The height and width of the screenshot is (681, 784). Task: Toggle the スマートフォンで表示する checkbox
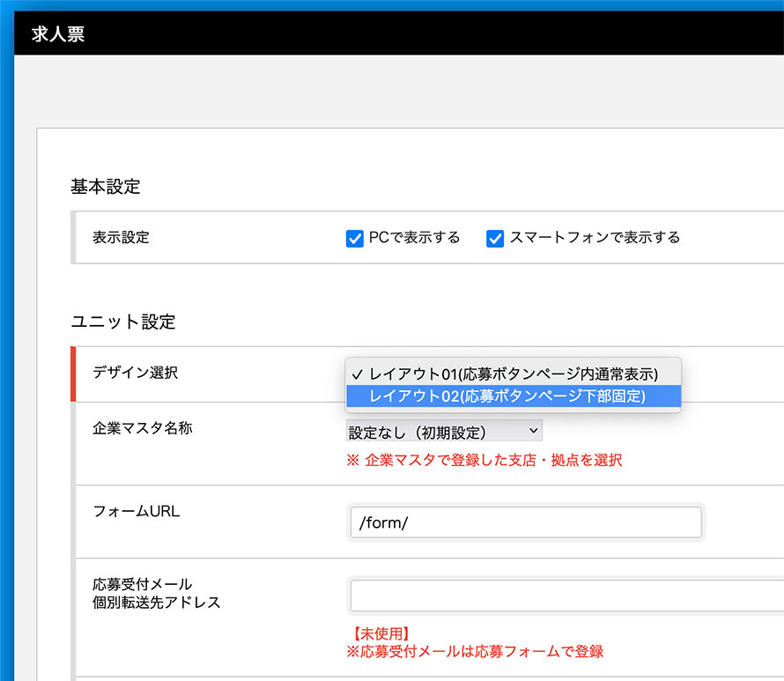pyautogui.click(x=495, y=239)
